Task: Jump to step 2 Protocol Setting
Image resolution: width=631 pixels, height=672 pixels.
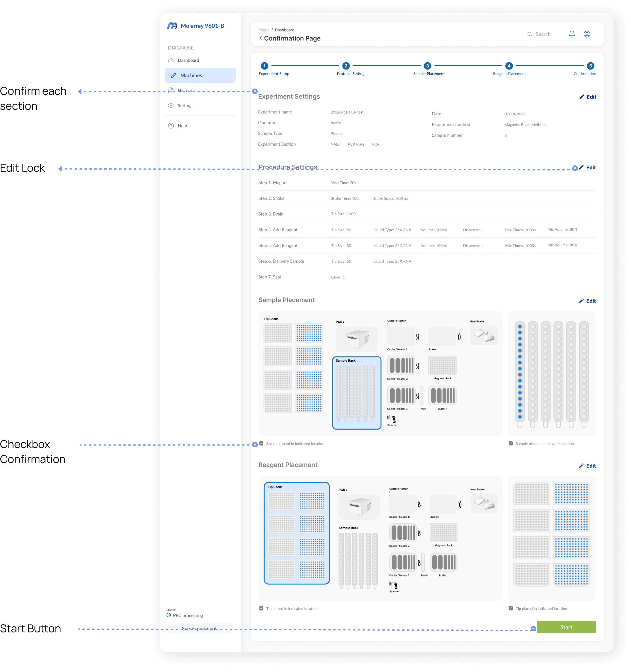Action: 346,66
